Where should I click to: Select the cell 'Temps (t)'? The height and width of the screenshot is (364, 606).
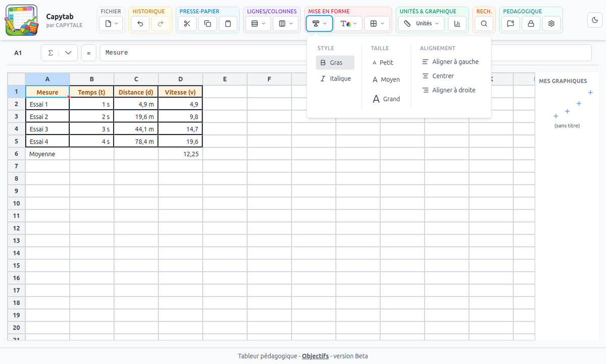[x=91, y=92]
